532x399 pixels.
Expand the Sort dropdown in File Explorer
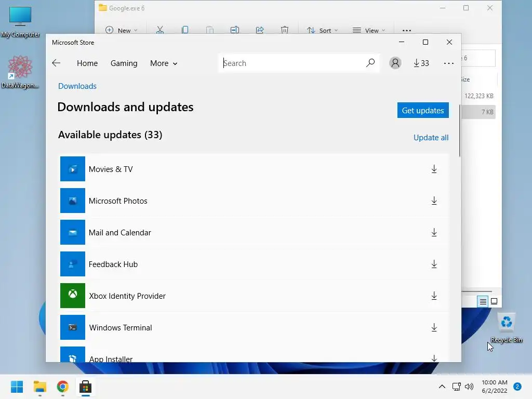322,30
